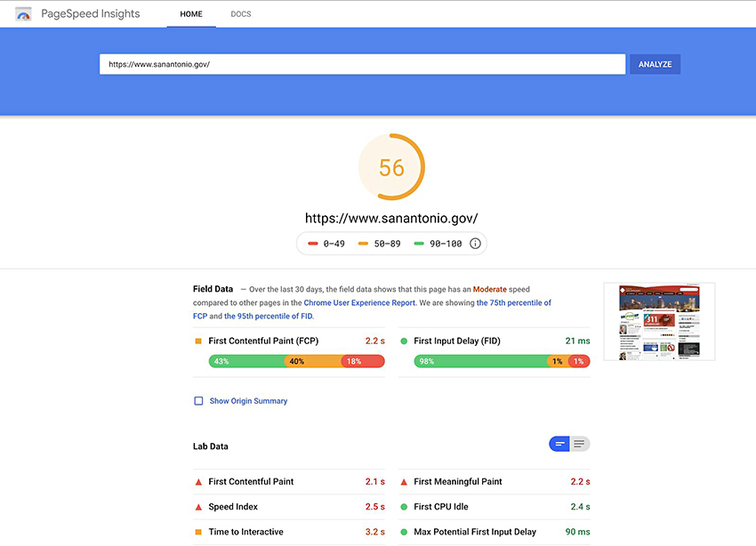The image size is (756, 546).
Task: Click green dot beside Max Potential First Input Delay
Action: [404, 532]
